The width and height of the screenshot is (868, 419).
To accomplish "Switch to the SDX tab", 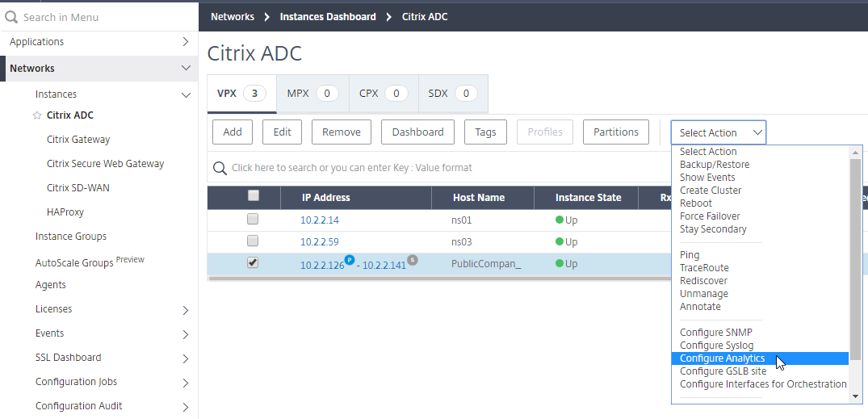I will pos(453,94).
